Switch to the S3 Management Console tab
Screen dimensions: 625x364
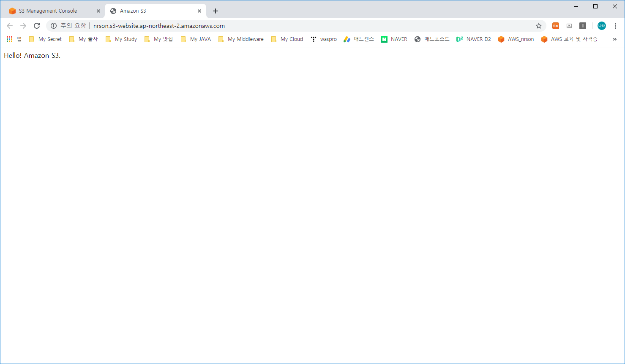point(54,11)
